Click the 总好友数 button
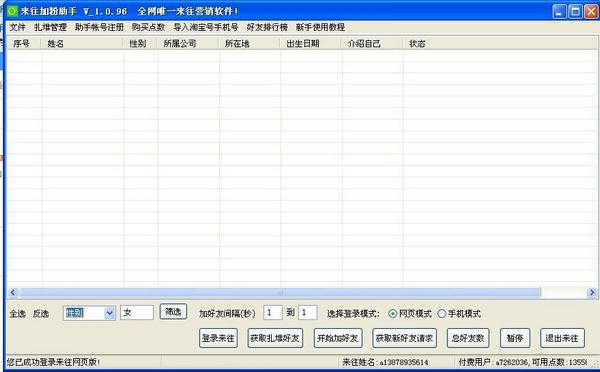This screenshot has width=600, height=372. 468,338
